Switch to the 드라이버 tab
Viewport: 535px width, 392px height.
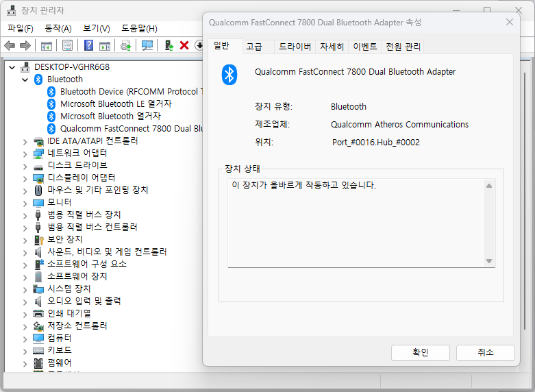coord(295,47)
